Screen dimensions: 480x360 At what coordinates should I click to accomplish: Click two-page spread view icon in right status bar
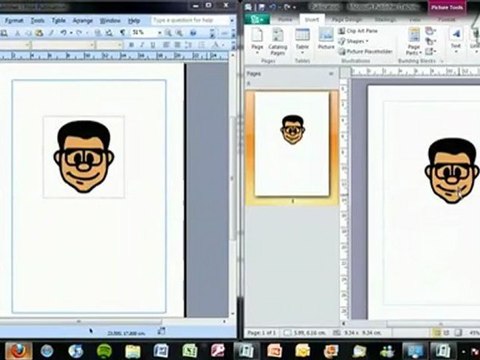coord(447,332)
